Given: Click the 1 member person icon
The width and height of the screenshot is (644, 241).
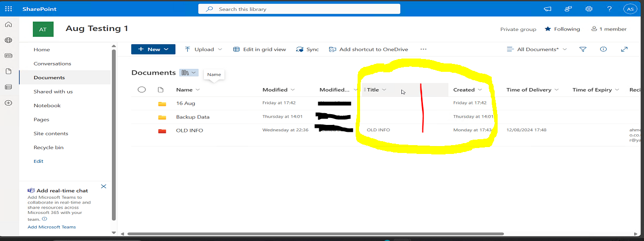Looking at the screenshot, I should pyautogui.click(x=594, y=29).
